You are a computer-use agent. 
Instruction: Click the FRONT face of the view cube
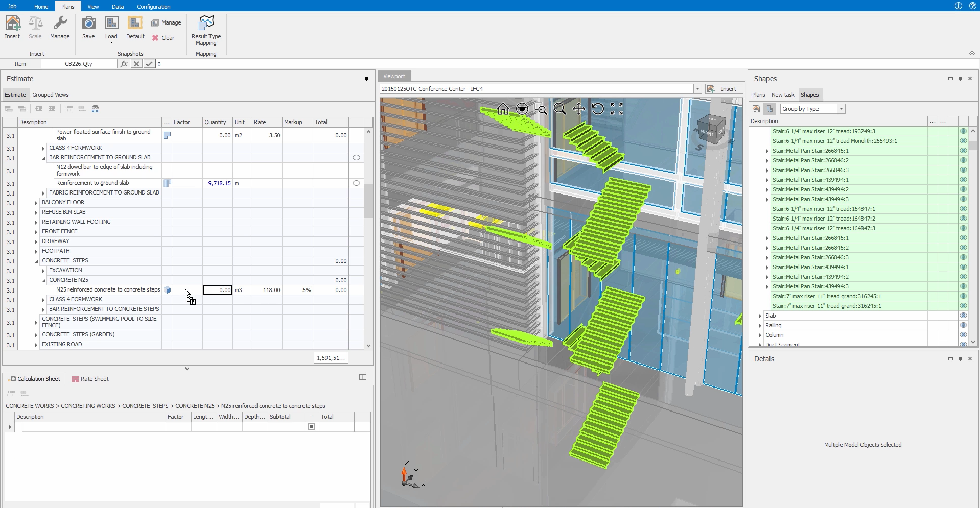coord(707,133)
